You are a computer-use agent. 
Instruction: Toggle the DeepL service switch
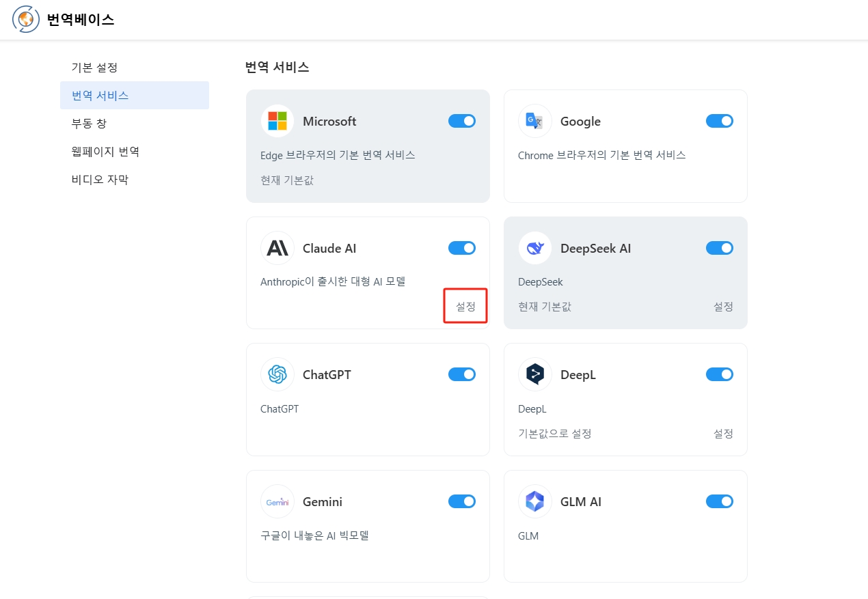720,374
